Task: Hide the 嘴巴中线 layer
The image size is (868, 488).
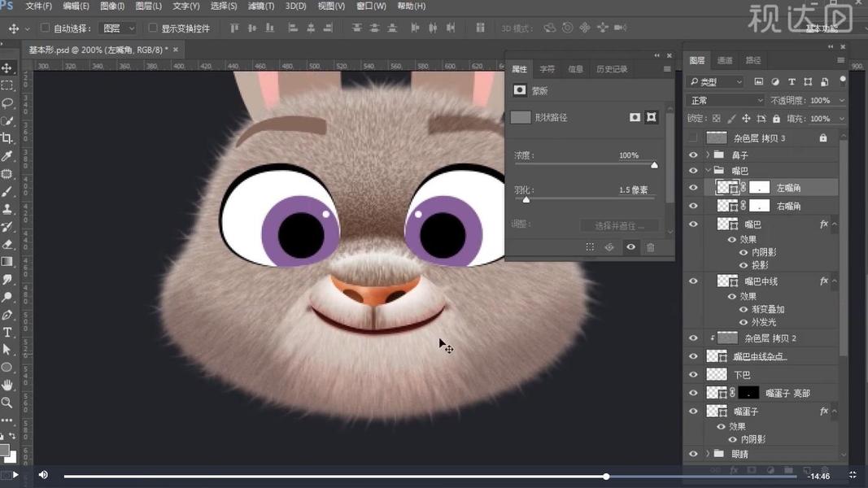Action: tap(693, 281)
